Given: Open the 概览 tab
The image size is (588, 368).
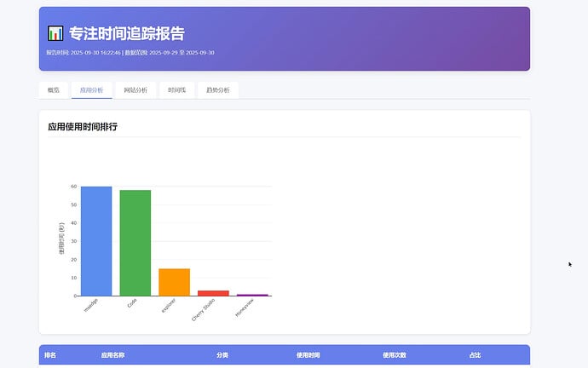Looking at the screenshot, I should point(53,89).
